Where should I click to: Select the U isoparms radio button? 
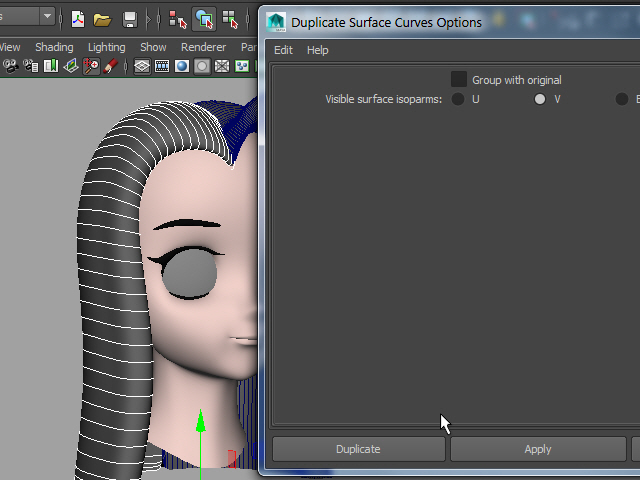point(458,99)
